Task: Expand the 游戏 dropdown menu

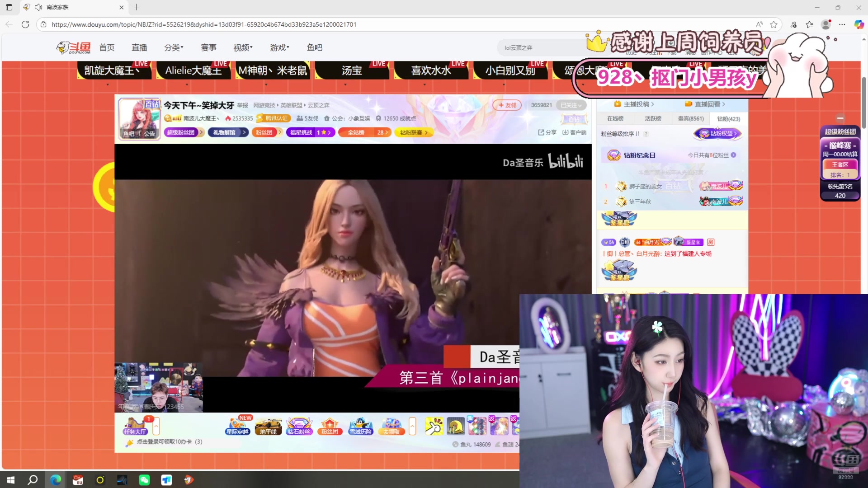Action: coord(279,47)
